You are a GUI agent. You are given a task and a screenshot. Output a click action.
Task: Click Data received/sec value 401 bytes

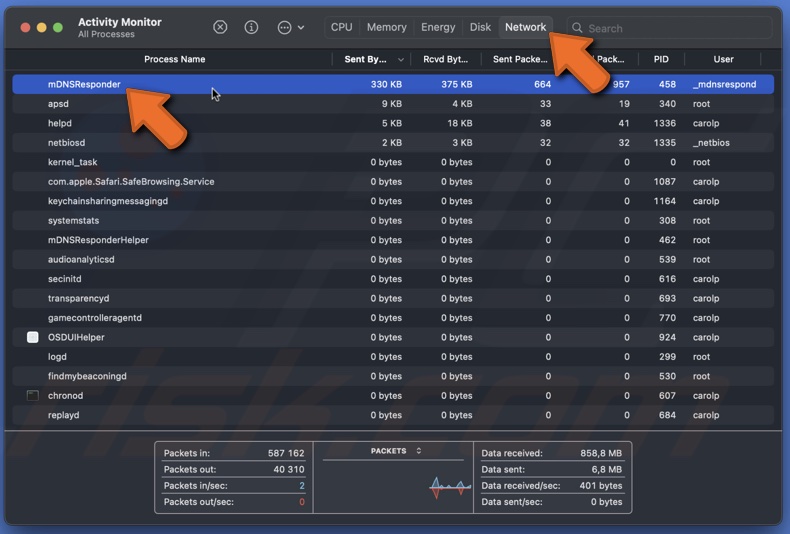pos(601,486)
